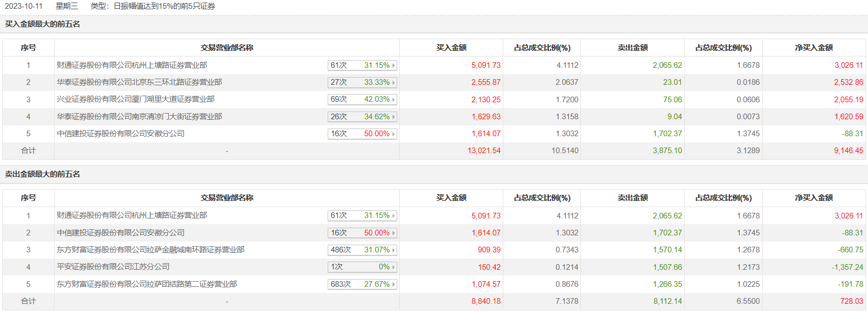Viewport: 868px width, 313px height.
Task: Select 东方财富证券拉萨金融城南环路证券营业部
Action: pos(151,250)
